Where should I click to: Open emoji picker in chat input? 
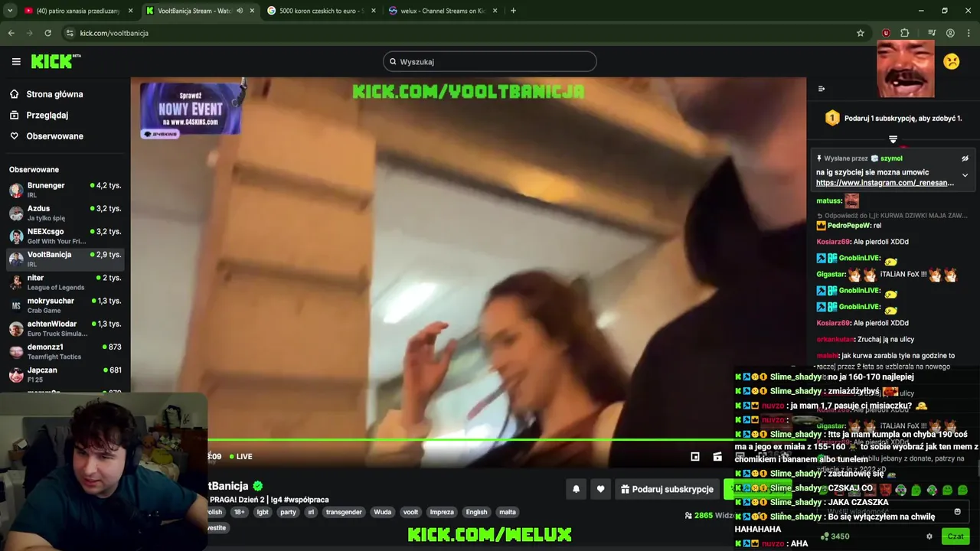click(x=957, y=512)
